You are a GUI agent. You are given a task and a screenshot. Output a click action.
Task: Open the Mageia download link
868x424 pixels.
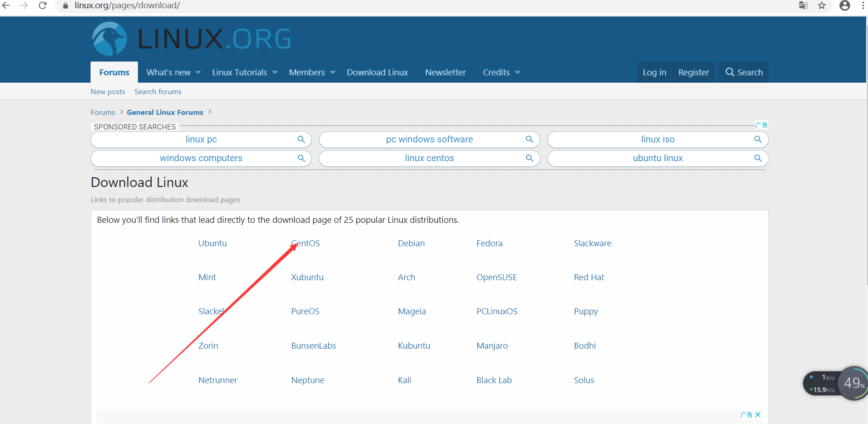point(412,311)
